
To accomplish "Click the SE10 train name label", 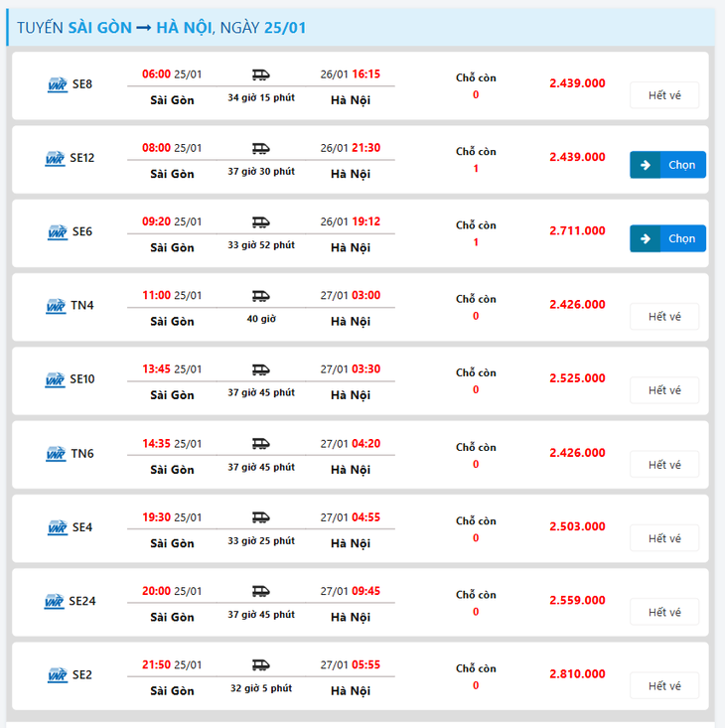I will click(82, 379).
